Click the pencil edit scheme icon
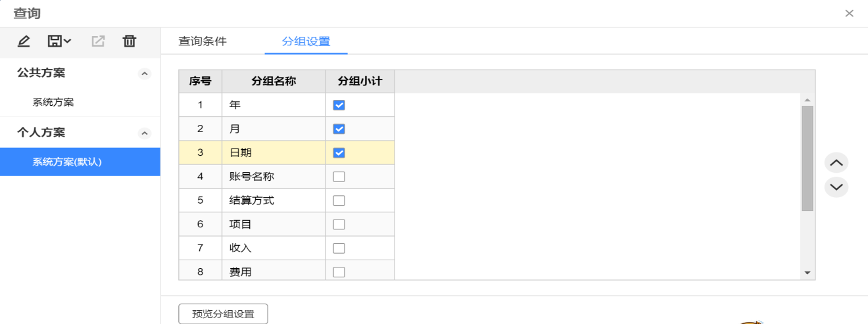Screen dimensions: 868x324 click(24, 41)
